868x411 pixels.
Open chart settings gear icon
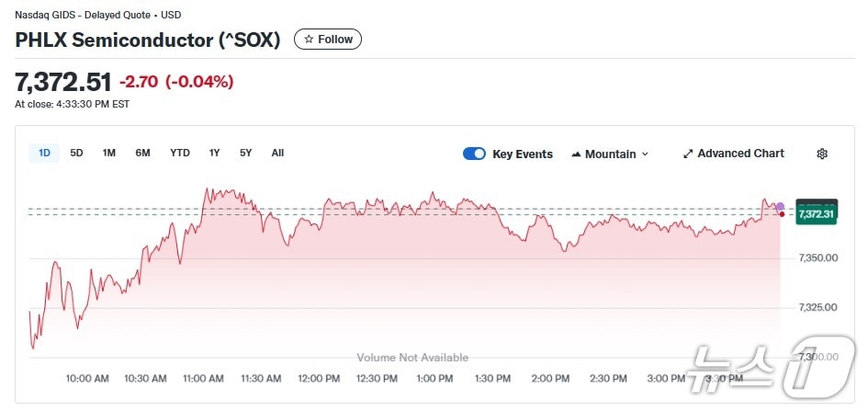click(822, 154)
